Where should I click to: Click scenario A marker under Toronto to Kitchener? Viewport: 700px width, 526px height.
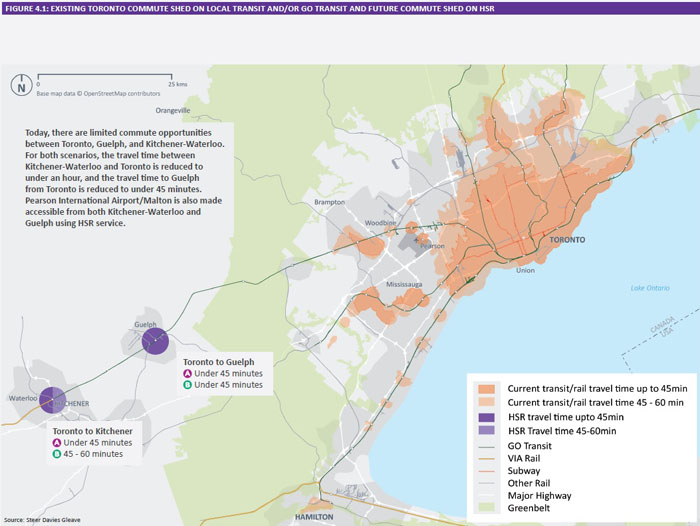(x=57, y=442)
